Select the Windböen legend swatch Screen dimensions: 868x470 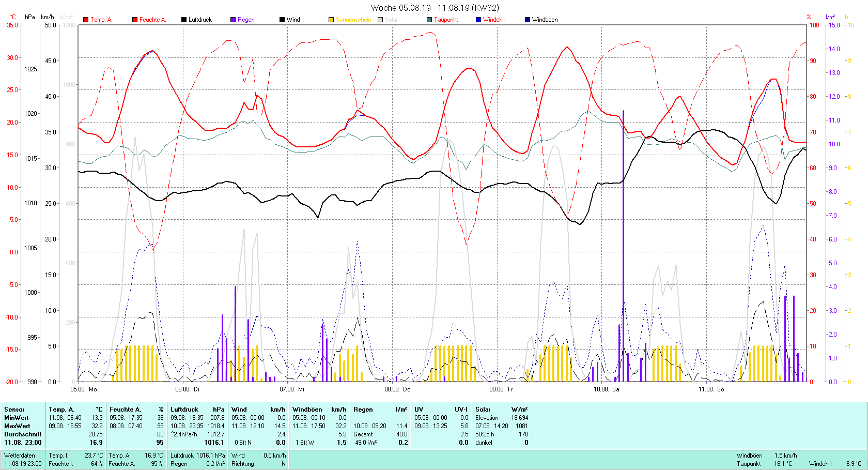528,20
